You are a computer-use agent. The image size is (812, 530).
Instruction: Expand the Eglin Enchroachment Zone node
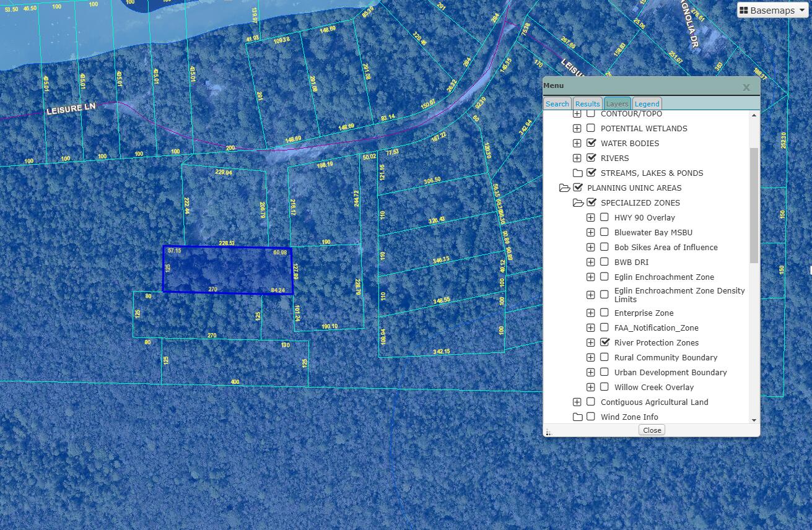point(591,277)
